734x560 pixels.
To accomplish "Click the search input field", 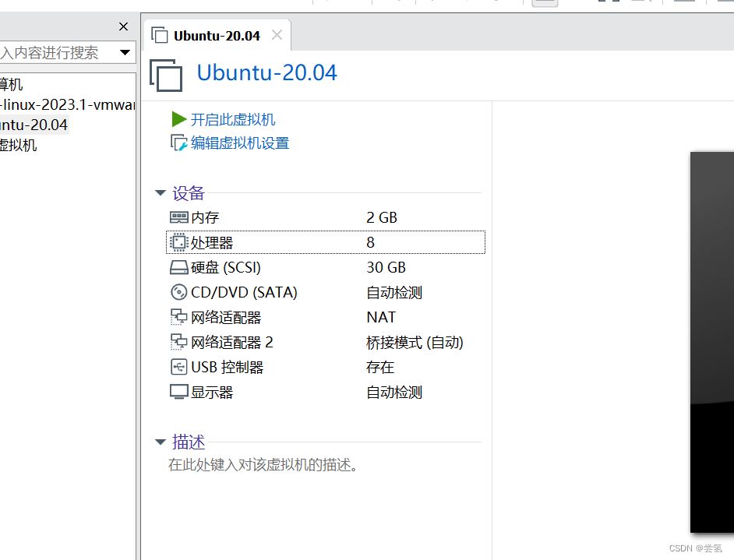I will click(x=55, y=53).
